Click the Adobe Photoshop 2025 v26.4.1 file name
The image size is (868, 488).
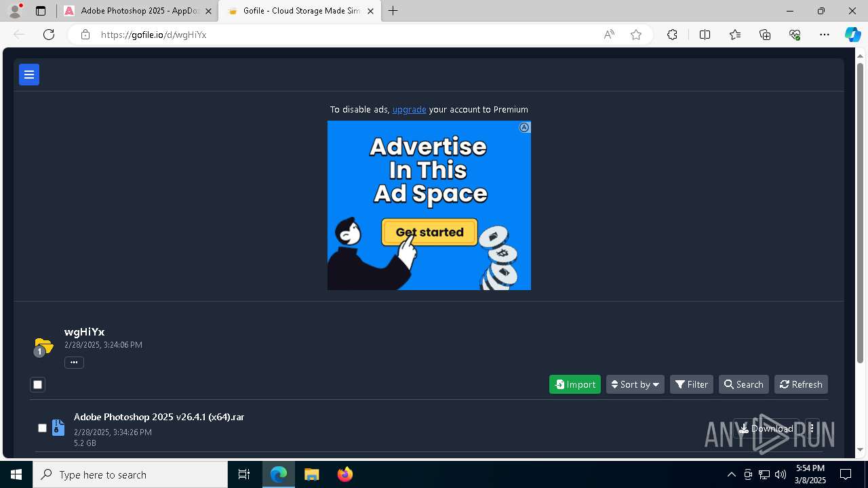pyautogui.click(x=159, y=417)
